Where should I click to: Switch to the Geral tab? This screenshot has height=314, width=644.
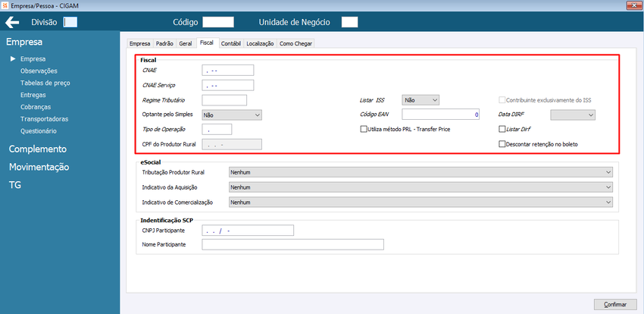[185, 43]
